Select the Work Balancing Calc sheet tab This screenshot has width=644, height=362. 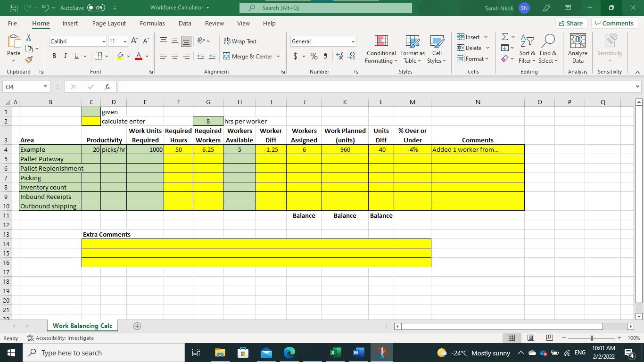click(x=83, y=326)
